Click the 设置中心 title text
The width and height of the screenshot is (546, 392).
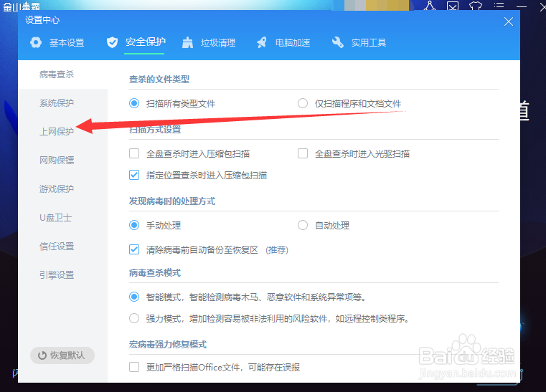[x=42, y=20]
